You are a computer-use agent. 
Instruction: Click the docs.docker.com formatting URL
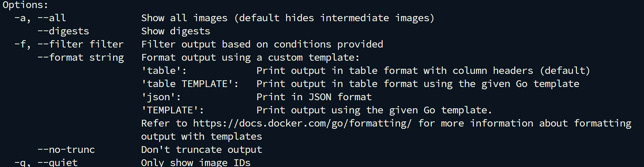pyautogui.click(x=302, y=124)
